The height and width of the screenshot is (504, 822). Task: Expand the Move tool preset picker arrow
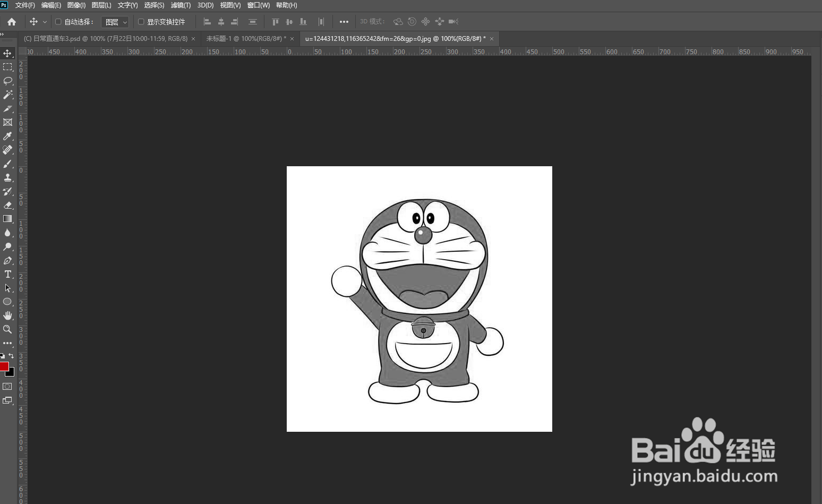click(x=45, y=22)
